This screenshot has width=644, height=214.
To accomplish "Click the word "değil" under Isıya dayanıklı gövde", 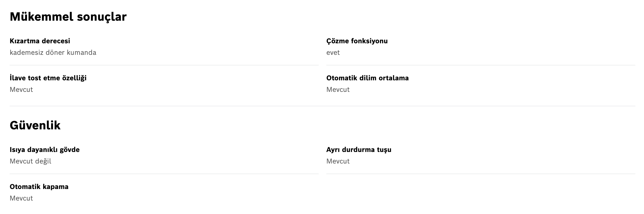I will coord(43,161).
